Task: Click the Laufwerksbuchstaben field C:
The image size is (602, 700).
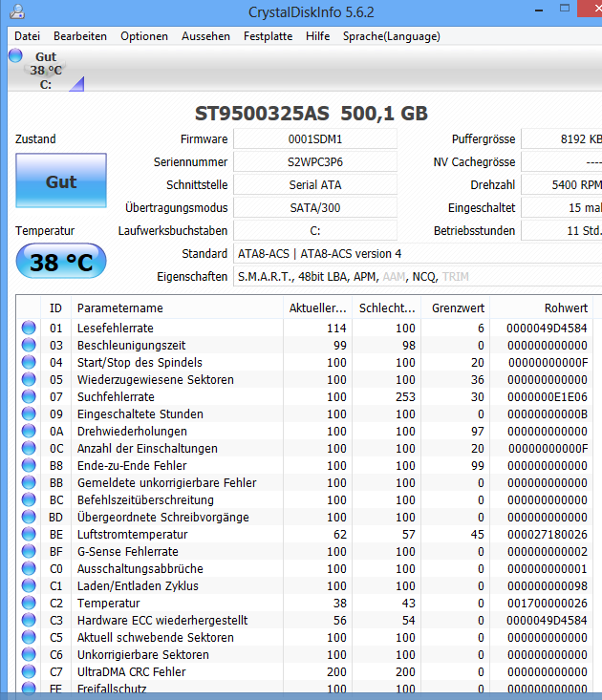Action: [x=315, y=231]
